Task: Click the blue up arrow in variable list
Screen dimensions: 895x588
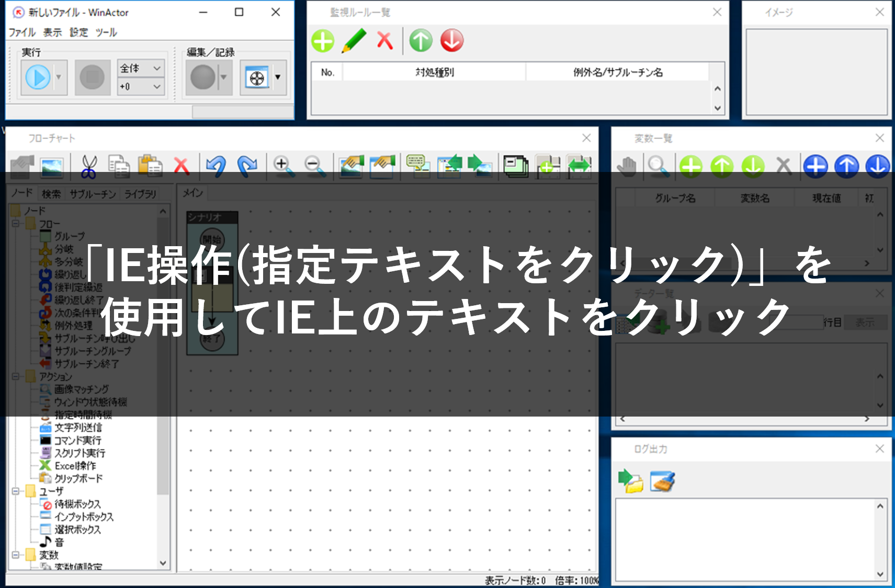Action: (x=847, y=166)
